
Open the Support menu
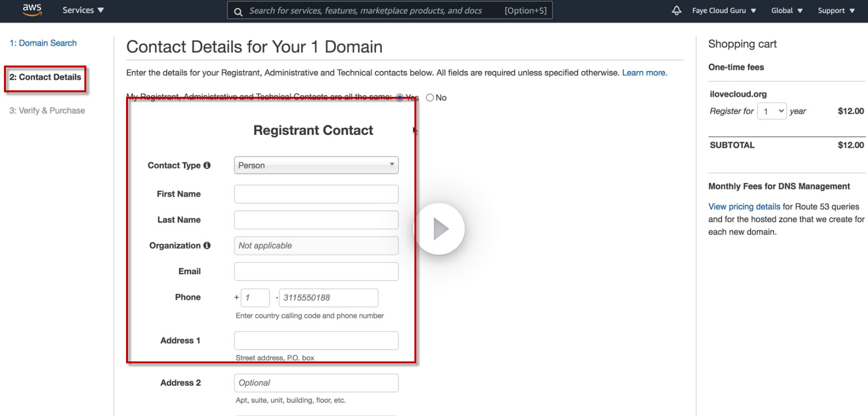[836, 10]
